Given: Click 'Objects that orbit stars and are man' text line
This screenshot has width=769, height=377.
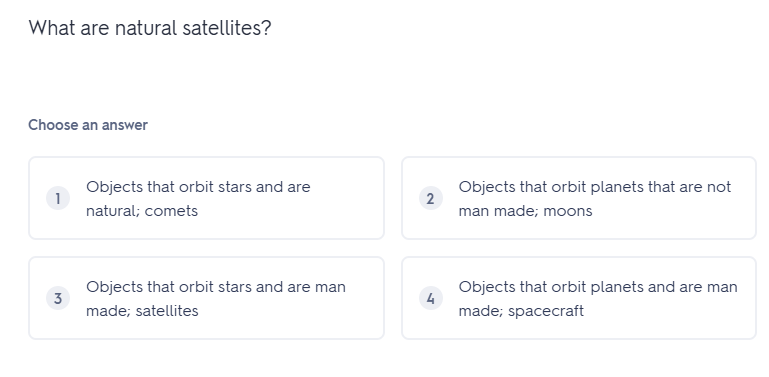Looking at the screenshot, I should click(x=216, y=287).
